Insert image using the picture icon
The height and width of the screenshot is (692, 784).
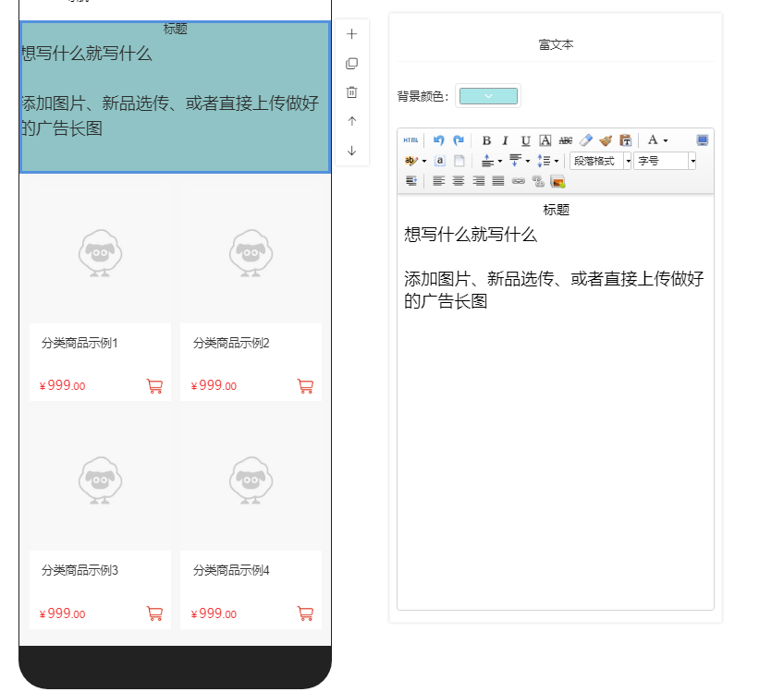[x=557, y=181]
